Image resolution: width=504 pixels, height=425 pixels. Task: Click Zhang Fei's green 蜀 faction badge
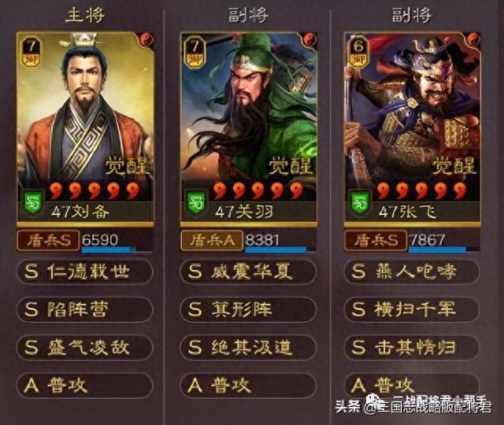tap(360, 204)
